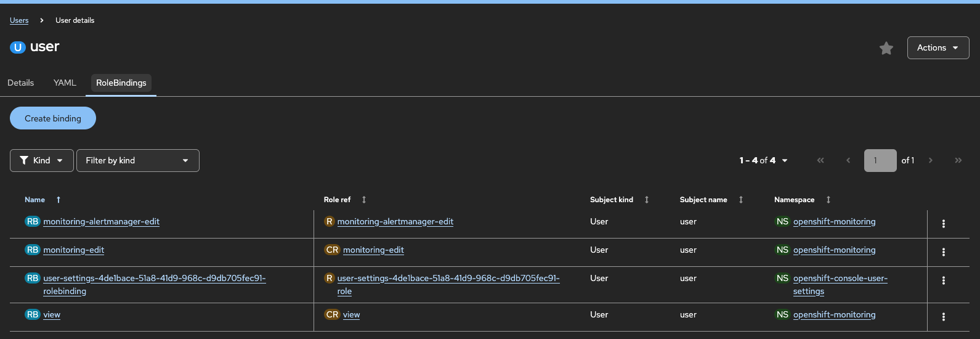Click the page number input field
The image size is (980, 339).
click(x=880, y=160)
